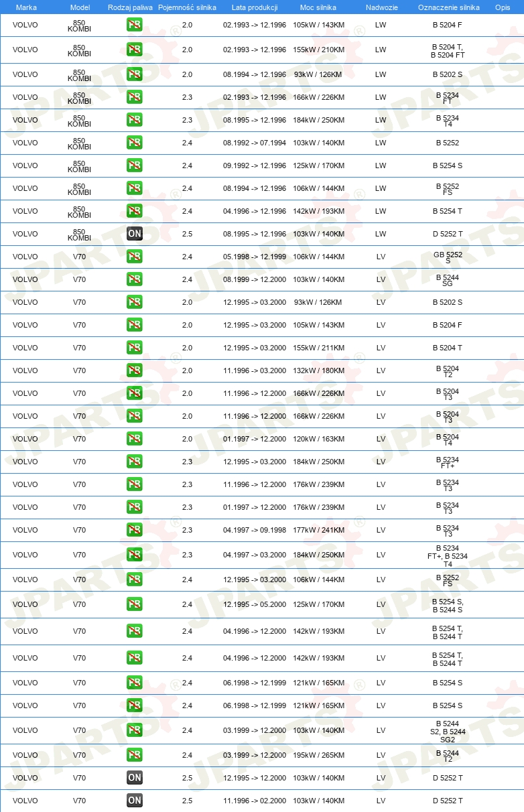Viewport: 524px width, 812px height.
Task: Select PB icon for 850 KOMBI B 5252 FS
Action: coord(134,188)
